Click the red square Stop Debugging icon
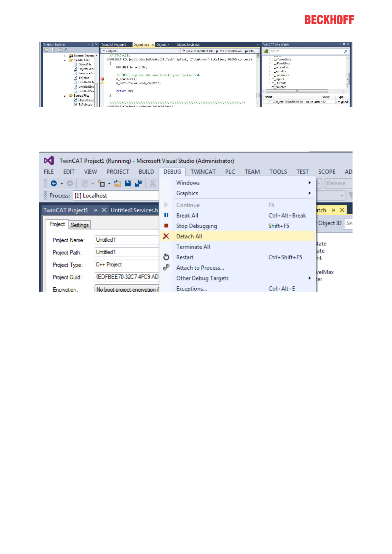 pyautogui.click(x=166, y=226)
